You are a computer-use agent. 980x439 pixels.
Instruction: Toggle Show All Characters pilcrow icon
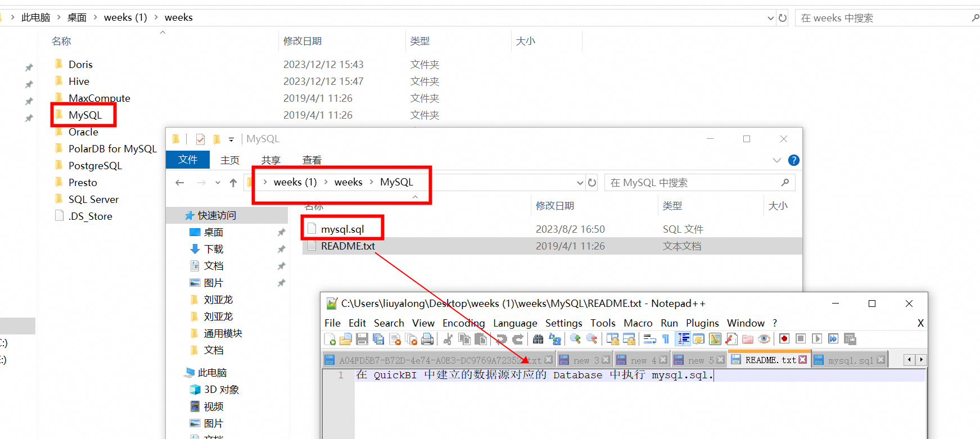(666, 339)
